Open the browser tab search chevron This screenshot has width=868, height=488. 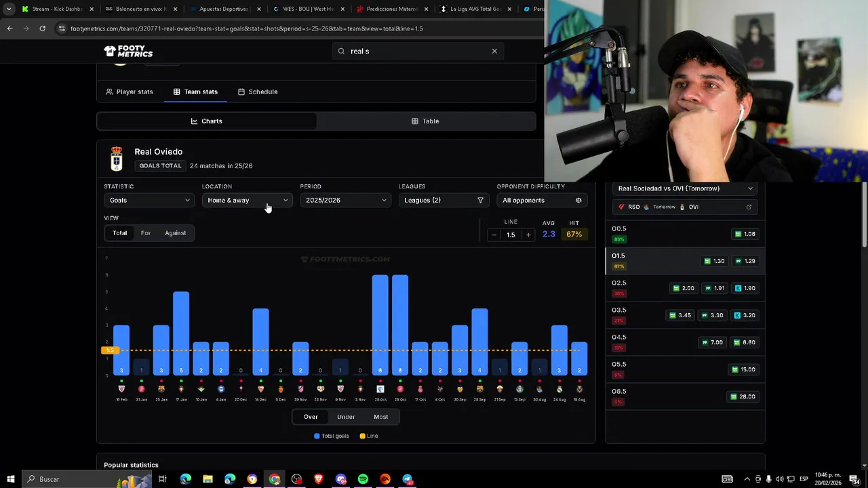coord(8,9)
